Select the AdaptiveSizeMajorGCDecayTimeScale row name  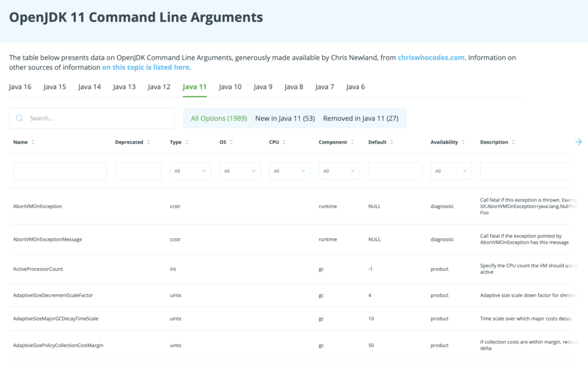click(56, 319)
